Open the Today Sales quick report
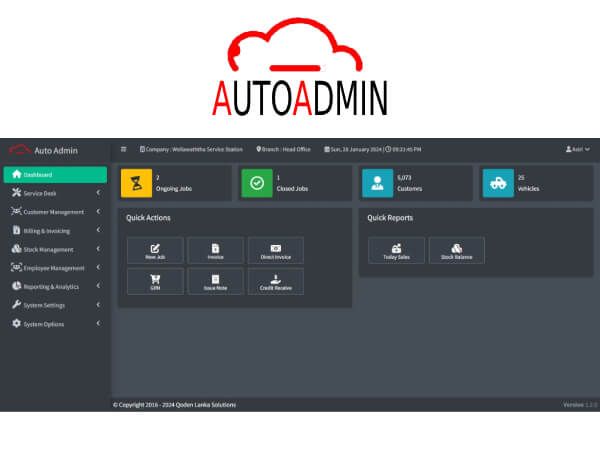The image size is (600, 450). 396,251
